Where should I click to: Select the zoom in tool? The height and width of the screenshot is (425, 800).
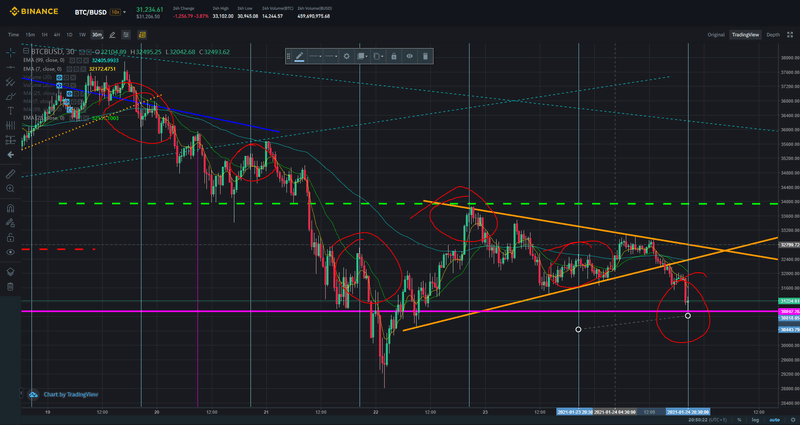[10, 189]
